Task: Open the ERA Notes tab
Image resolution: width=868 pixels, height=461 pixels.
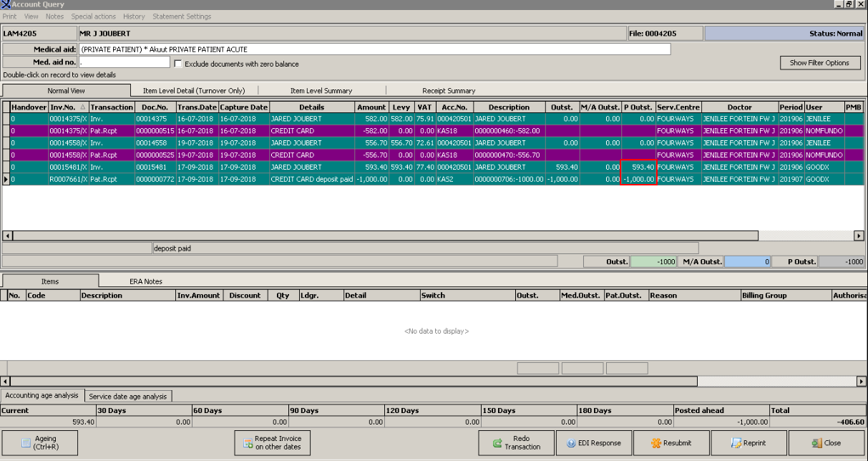Action: coord(145,281)
